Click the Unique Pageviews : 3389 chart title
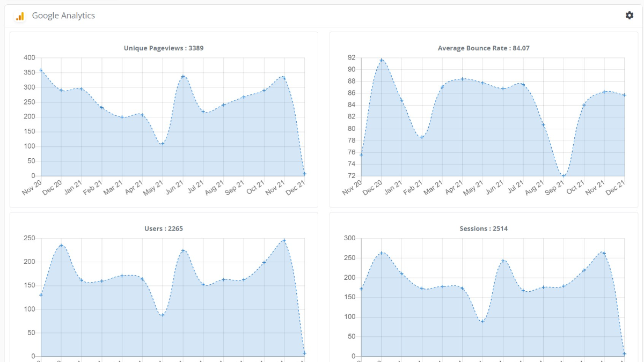644x362 pixels. coord(164,48)
